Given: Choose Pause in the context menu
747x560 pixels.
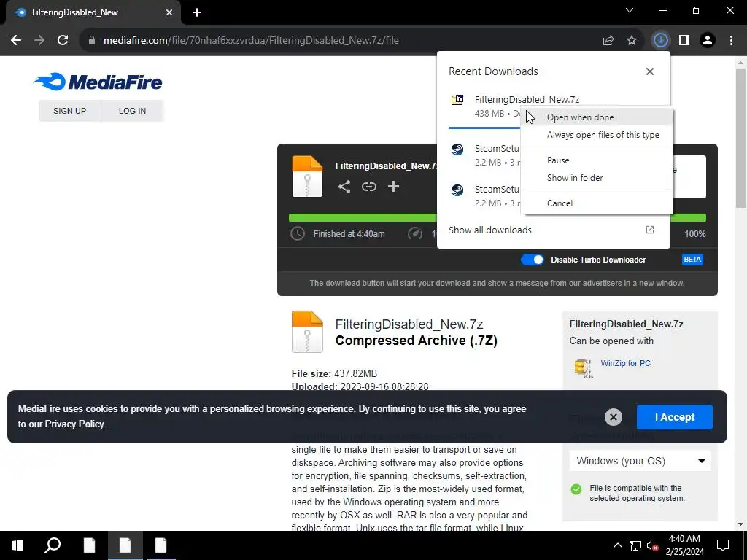Looking at the screenshot, I should pyautogui.click(x=597, y=160).
